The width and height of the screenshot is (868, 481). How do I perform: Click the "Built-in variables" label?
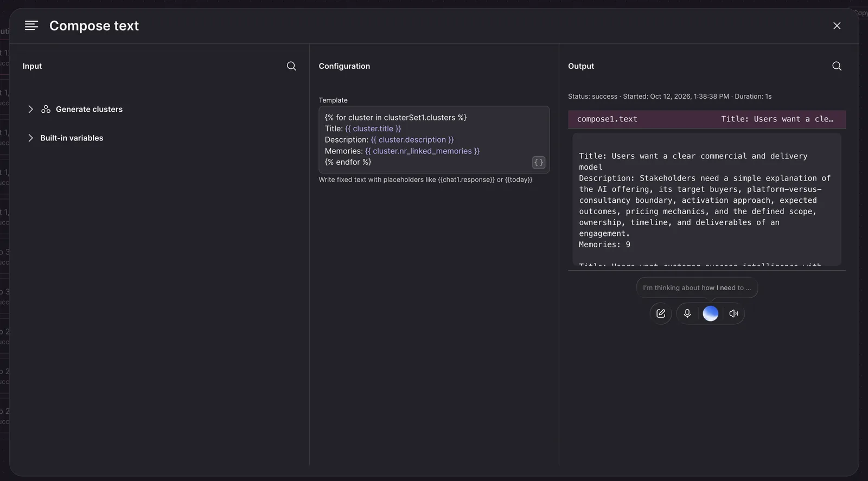[72, 138]
